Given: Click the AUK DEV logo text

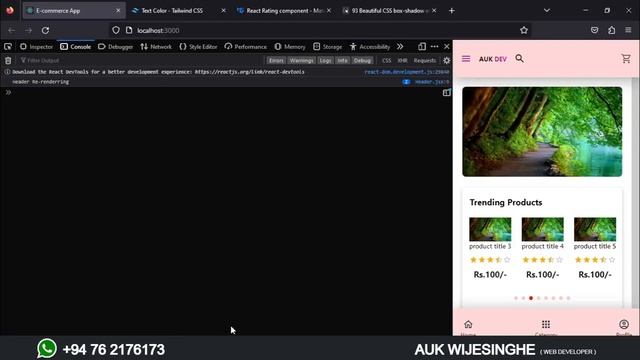Looking at the screenshot, I should point(493,59).
